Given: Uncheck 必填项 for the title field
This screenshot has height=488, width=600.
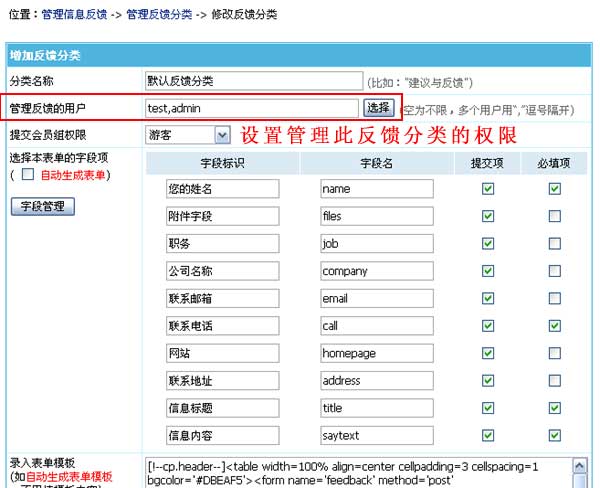Looking at the screenshot, I should point(554,408).
